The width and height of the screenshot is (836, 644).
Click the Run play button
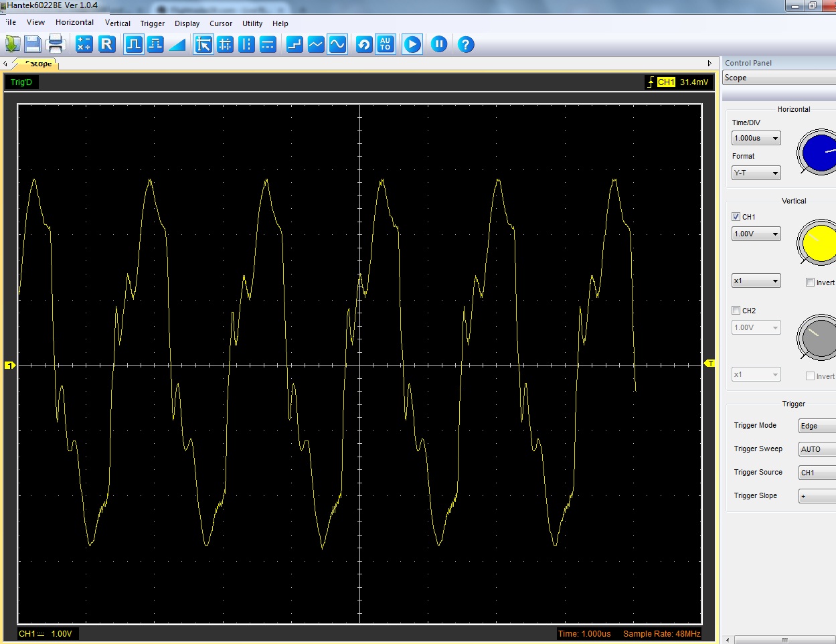pyautogui.click(x=412, y=44)
